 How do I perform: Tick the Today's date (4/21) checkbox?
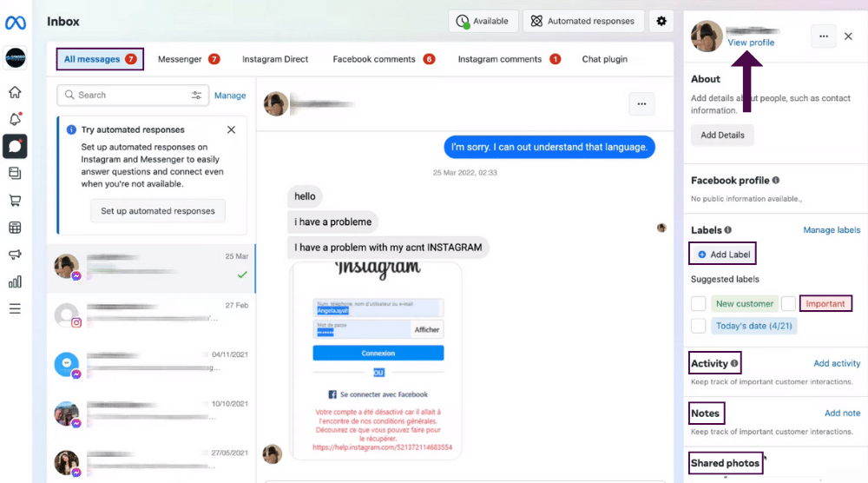click(x=699, y=326)
